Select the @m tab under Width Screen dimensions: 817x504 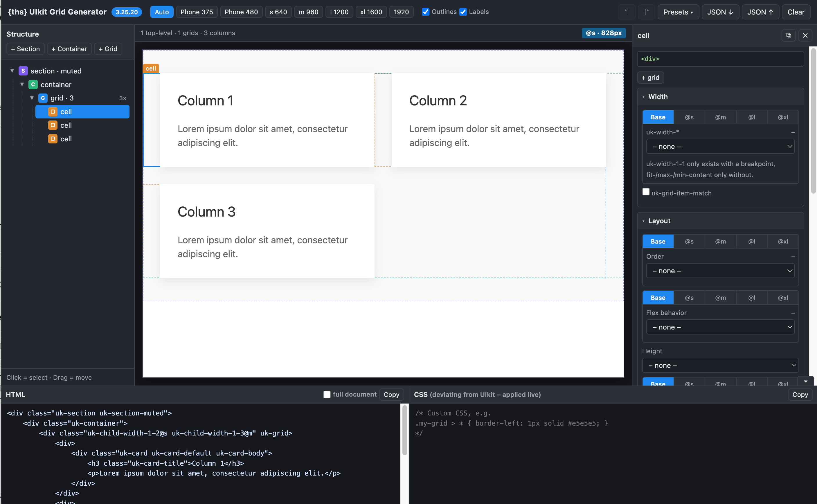coord(720,117)
